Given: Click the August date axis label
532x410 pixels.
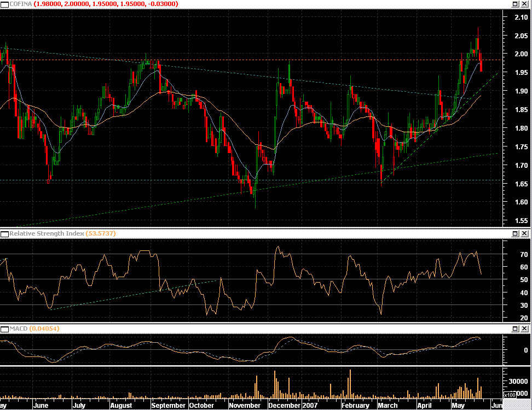Looking at the screenshot, I should click(x=121, y=406).
